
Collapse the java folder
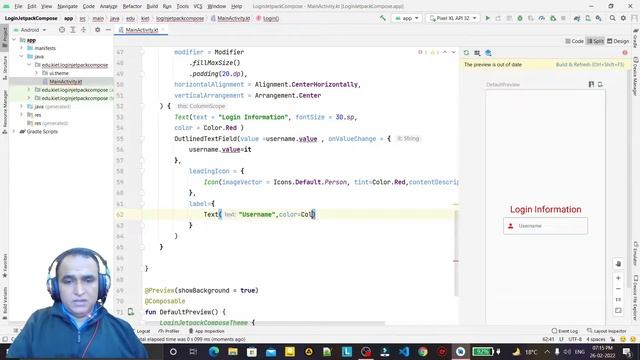click(x=22, y=56)
